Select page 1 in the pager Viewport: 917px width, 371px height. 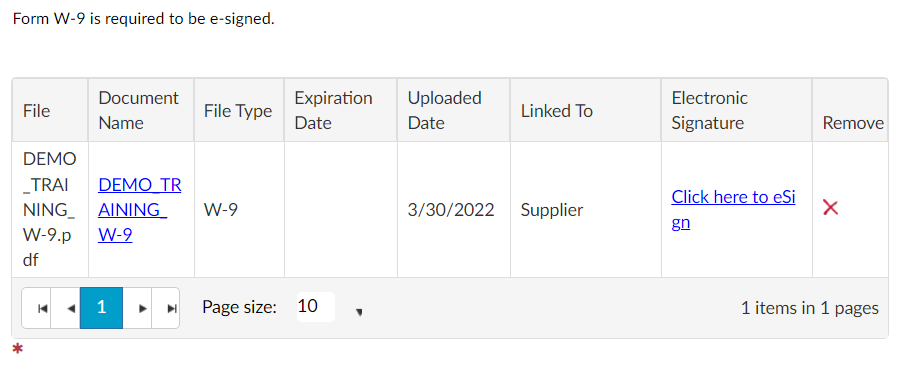[x=101, y=308]
